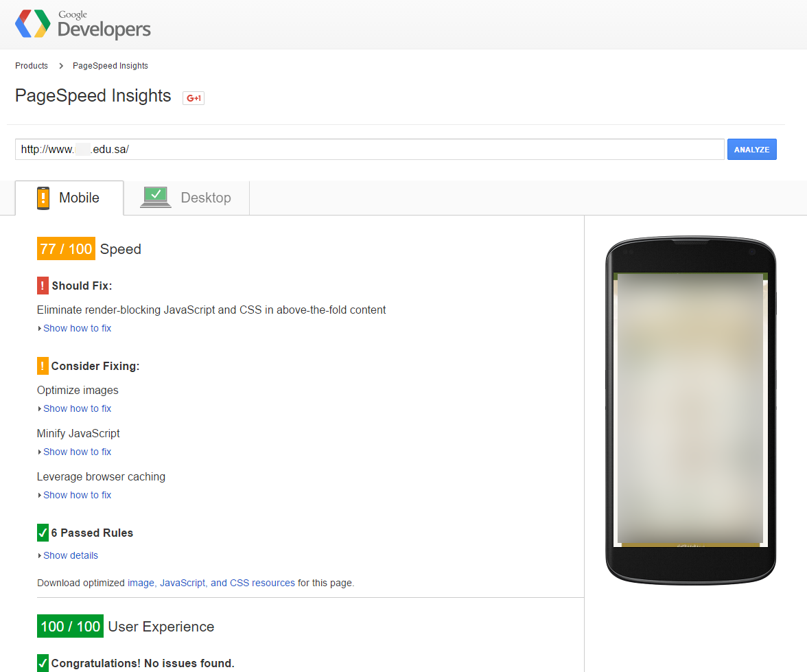Click the green No issues found checkmark
Viewport: 807px width, 672px height.
tap(43, 663)
